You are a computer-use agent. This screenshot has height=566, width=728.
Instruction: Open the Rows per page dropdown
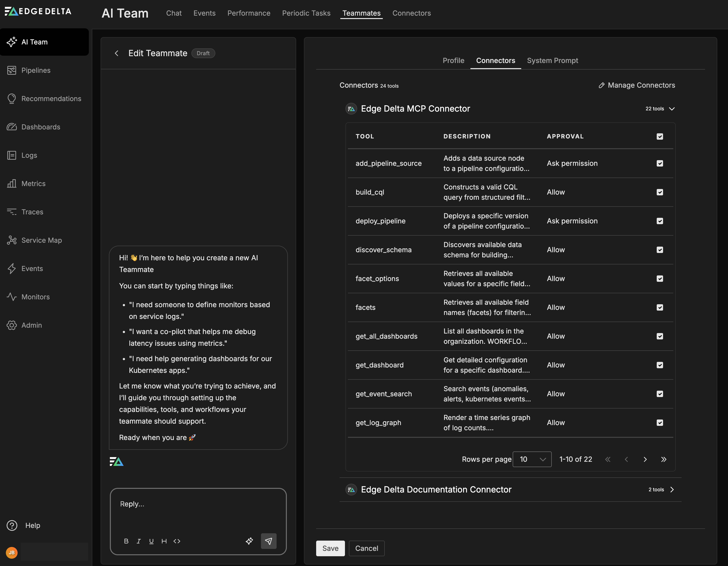click(532, 459)
